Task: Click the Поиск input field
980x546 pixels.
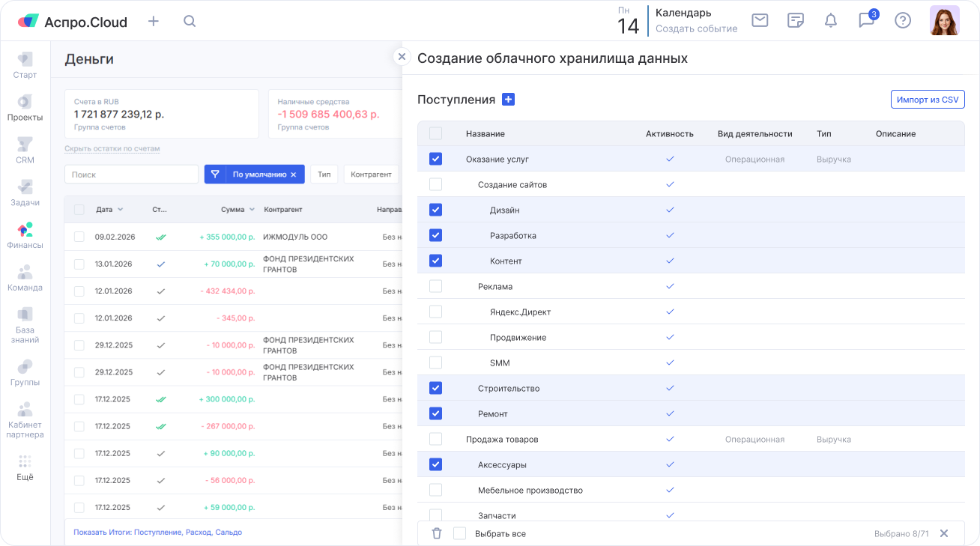Action: tap(131, 175)
